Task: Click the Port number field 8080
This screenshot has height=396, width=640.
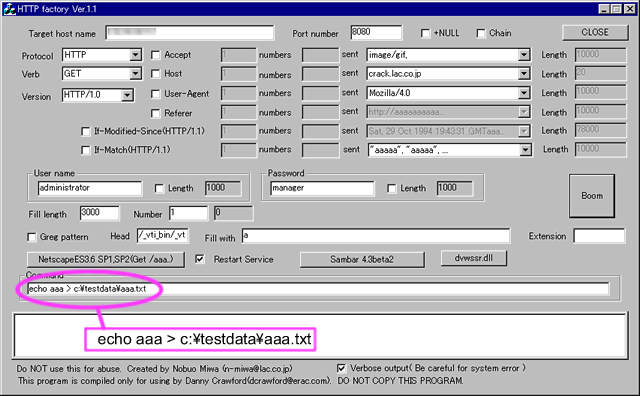Action: tap(376, 32)
